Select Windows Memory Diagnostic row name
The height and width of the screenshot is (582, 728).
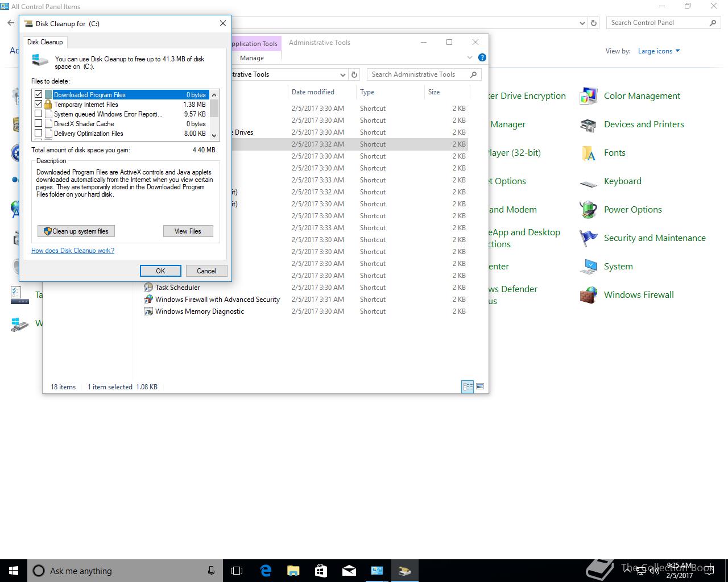(x=200, y=311)
